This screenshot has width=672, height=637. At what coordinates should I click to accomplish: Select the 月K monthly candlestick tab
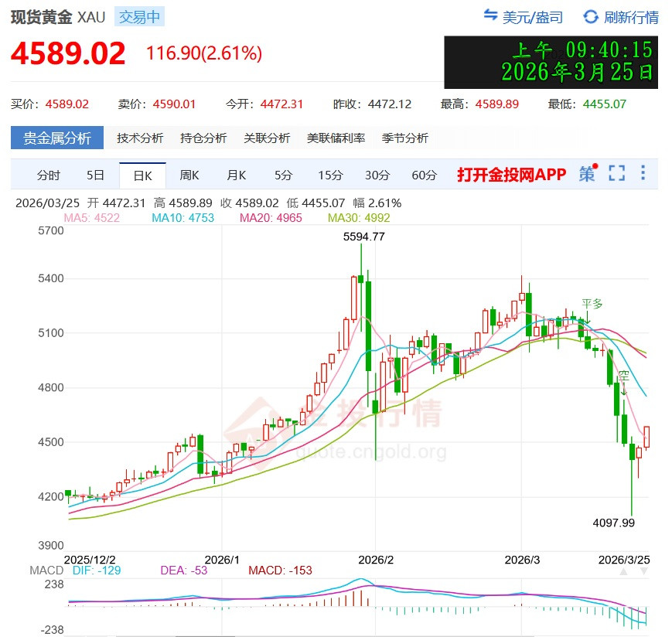(x=236, y=175)
